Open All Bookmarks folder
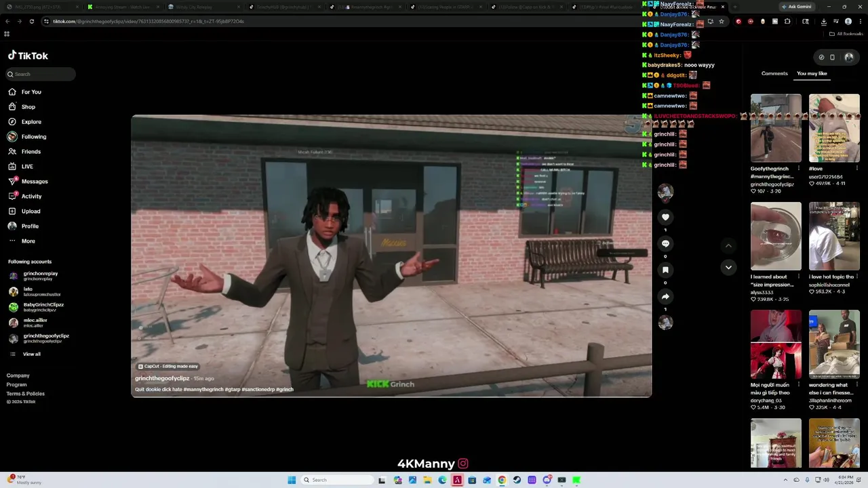Image resolution: width=868 pixels, height=488 pixels. (x=846, y=33)
